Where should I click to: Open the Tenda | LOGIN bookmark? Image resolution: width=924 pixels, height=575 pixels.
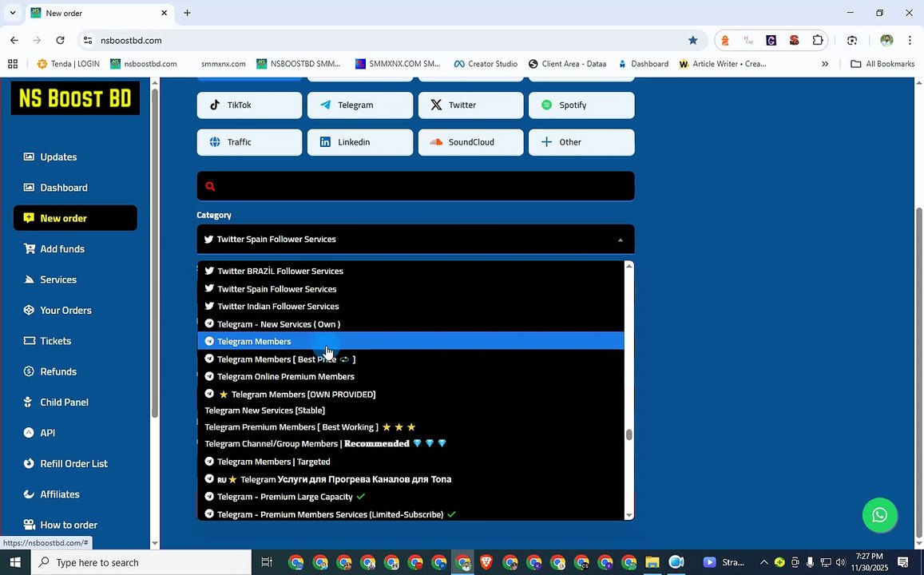68,64
